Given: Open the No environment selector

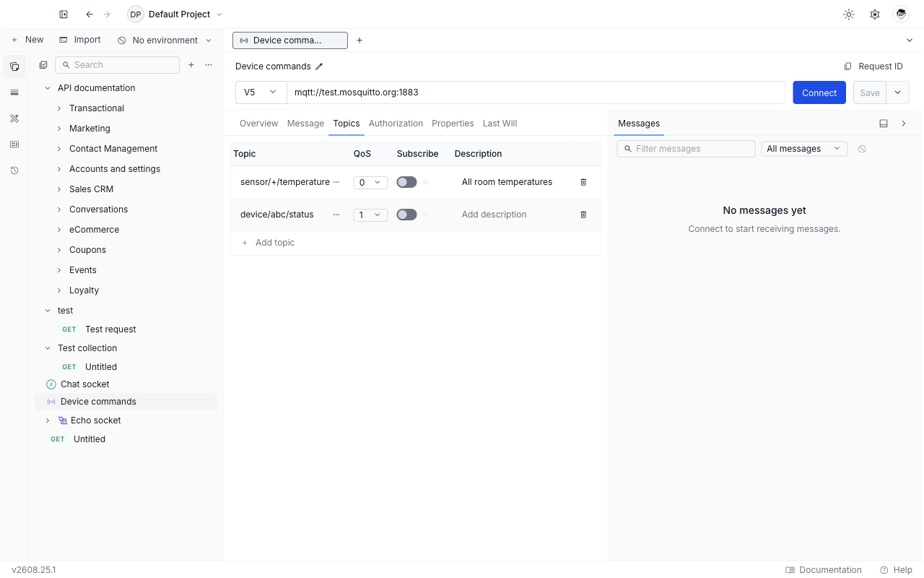Looking at the screenshot, I should [x=165, y=40].
